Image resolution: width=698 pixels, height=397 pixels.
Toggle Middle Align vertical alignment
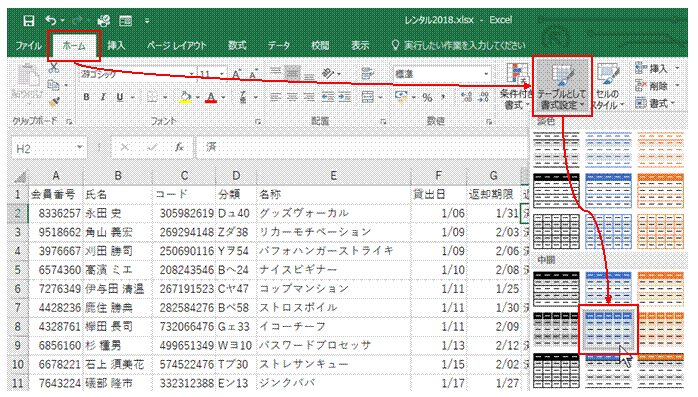pyautogui.click(x=292, y=73)
